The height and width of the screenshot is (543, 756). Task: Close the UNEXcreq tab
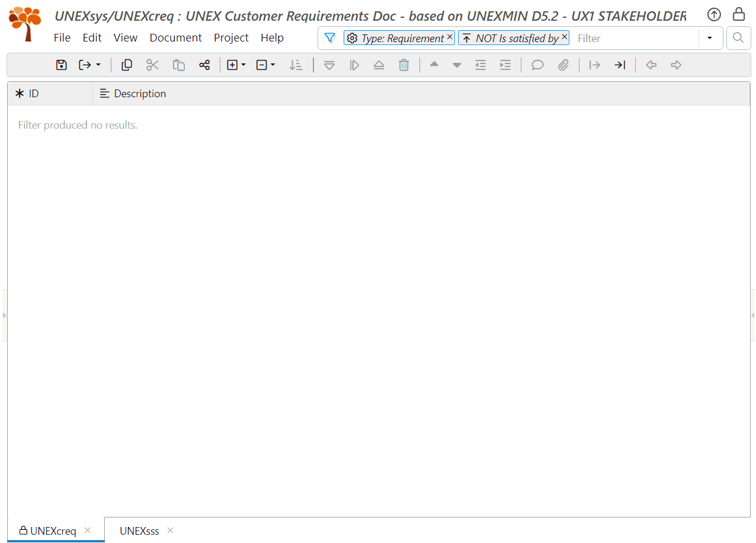point(88,530)
